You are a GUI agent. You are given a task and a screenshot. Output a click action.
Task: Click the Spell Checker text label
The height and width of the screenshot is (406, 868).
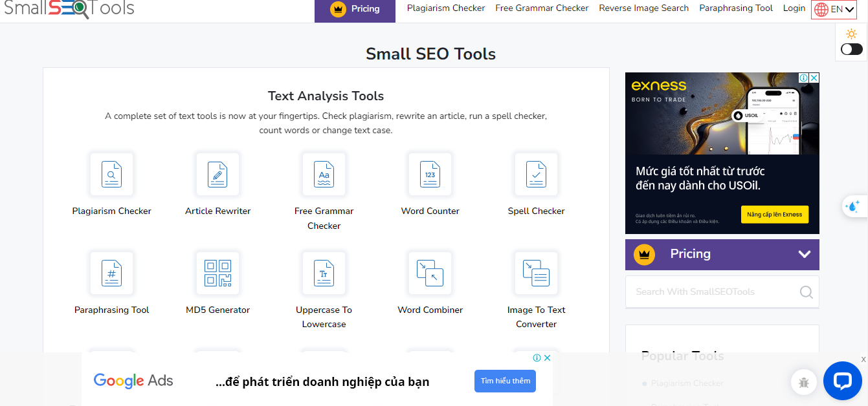(x=536, y=211)
